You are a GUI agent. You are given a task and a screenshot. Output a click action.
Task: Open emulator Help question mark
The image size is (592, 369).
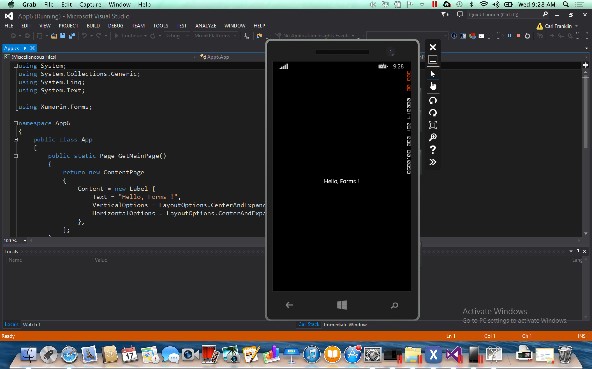click(x=433, y=150)
